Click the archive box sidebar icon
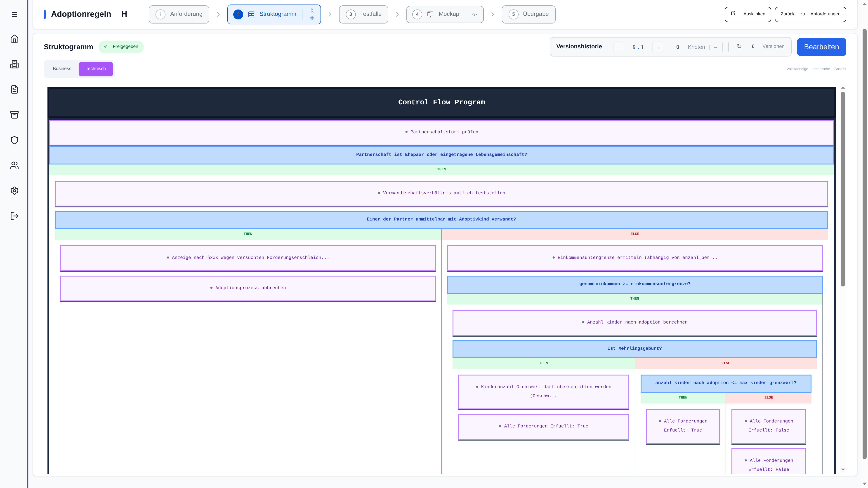The image size is (868, 488). pos(14,115)
